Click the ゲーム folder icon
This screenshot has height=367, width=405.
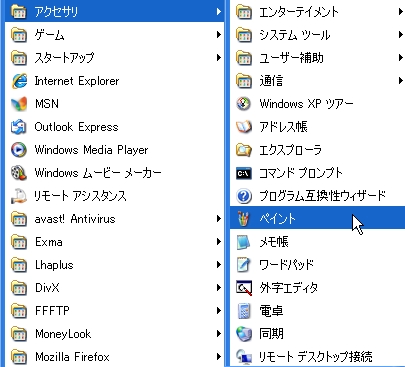19,35
